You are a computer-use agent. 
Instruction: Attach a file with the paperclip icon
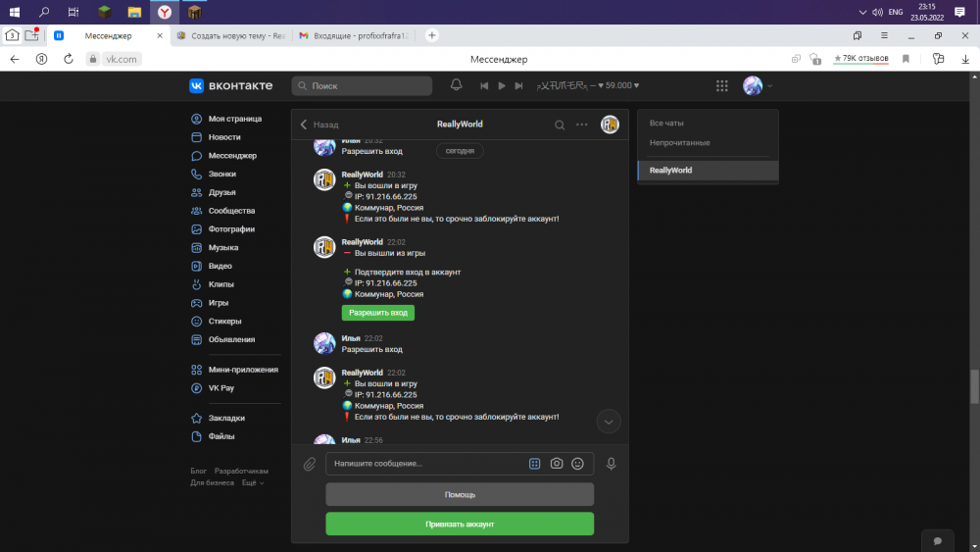[310, 464]
